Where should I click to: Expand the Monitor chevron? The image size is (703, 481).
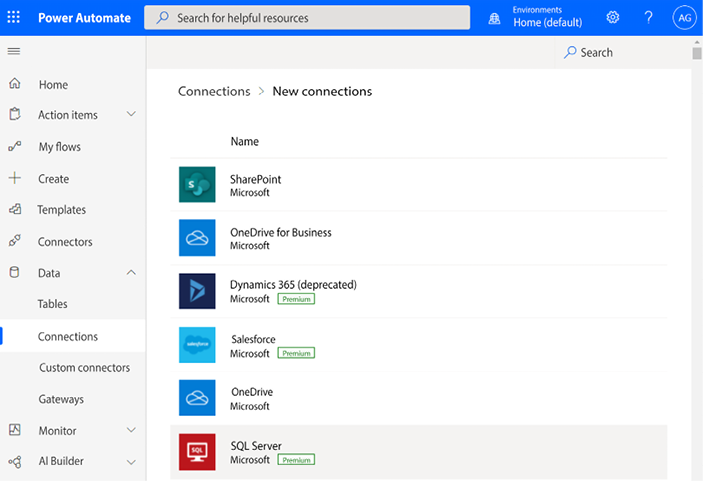tap(131, 430)
